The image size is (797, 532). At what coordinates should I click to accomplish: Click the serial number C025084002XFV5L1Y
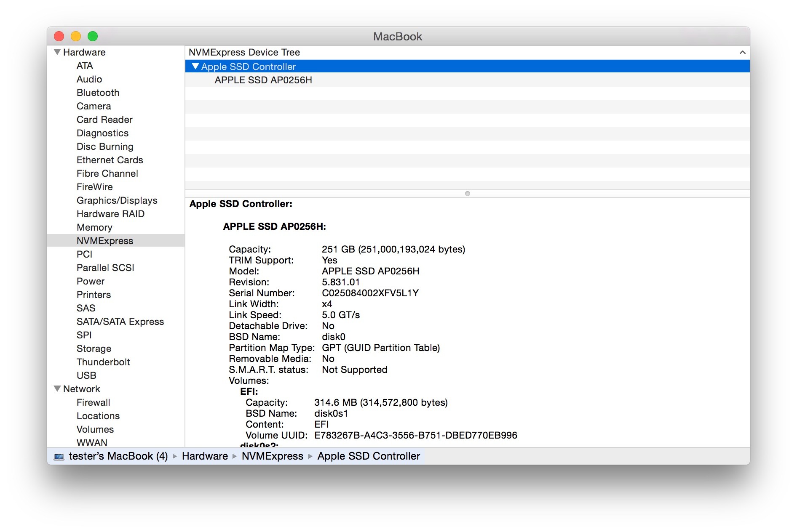(370, 293)
